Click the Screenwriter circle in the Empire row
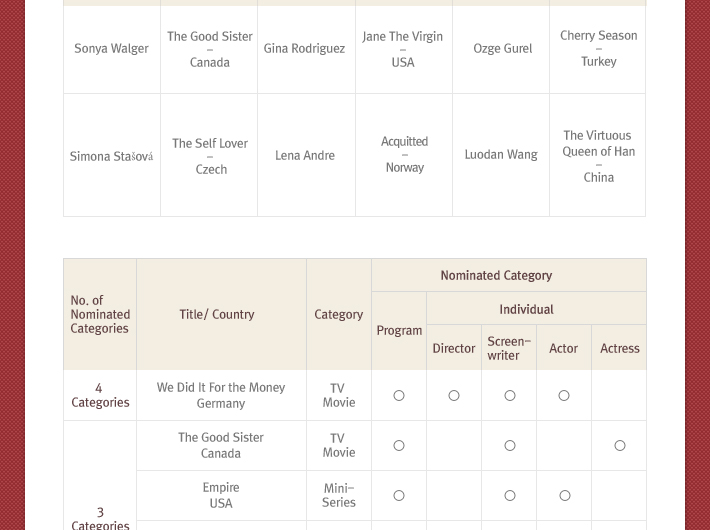The image size is (710, 530). (x=510, y=496)
